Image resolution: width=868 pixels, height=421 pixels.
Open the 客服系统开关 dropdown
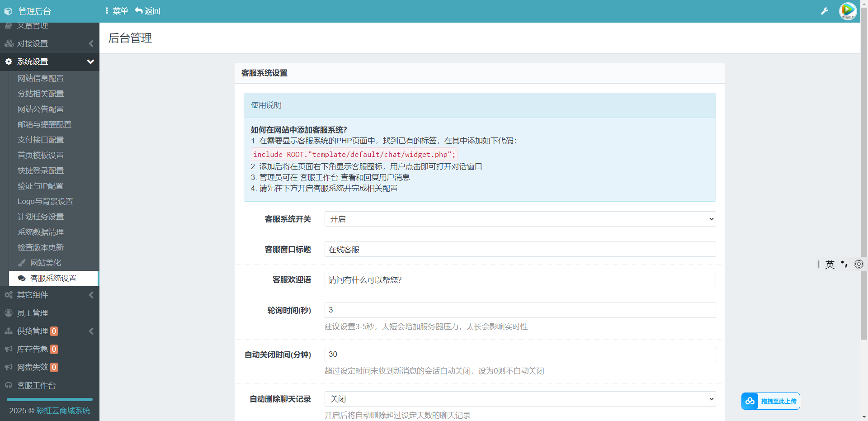520,219
